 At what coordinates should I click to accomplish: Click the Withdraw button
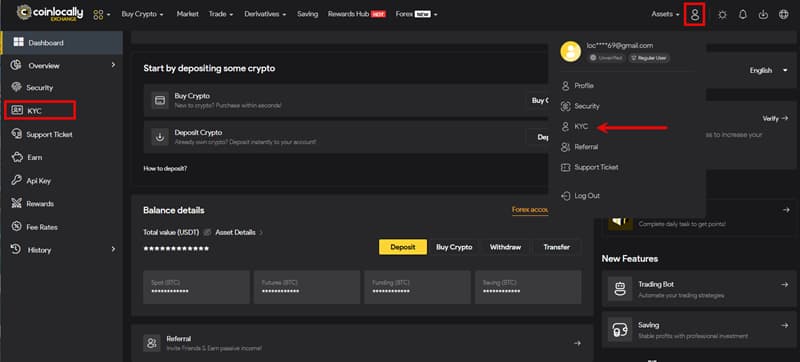505,247
